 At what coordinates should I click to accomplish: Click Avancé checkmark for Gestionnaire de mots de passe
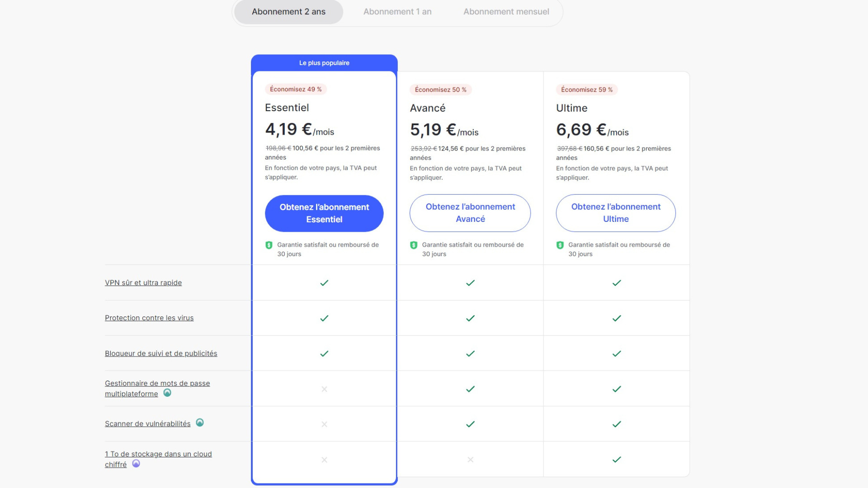click(x=470, y=389)
